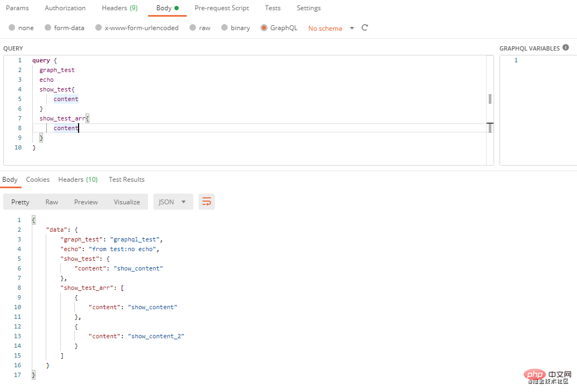Click 'show_test{' in the query editor
The height and width of the screenshot is (392, 577).
[57, 89]
